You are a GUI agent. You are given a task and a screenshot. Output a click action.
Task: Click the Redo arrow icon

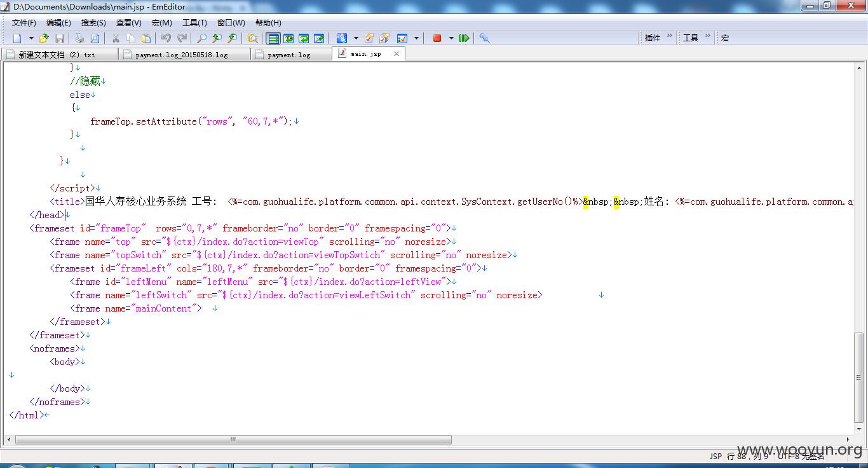tap(181, 38)
